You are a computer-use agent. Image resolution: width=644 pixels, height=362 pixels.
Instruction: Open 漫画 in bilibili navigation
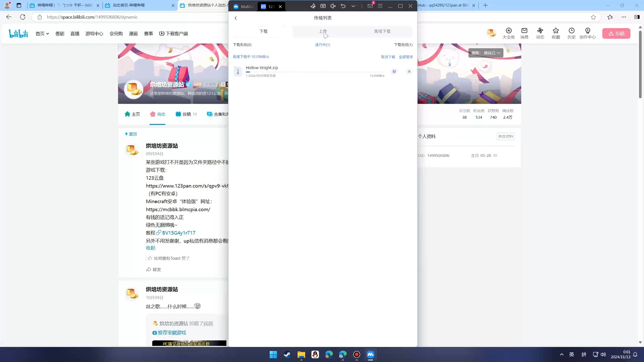pyautogui.click(x=133, y=34)
